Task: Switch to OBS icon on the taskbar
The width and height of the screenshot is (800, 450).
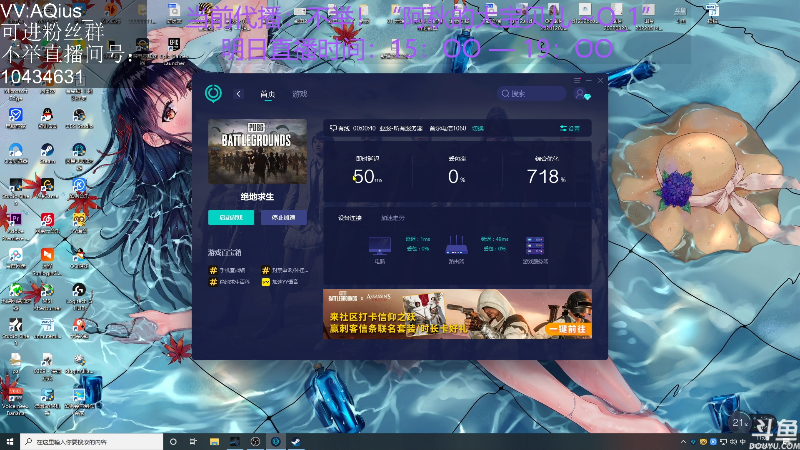Action: coord(255,441)
